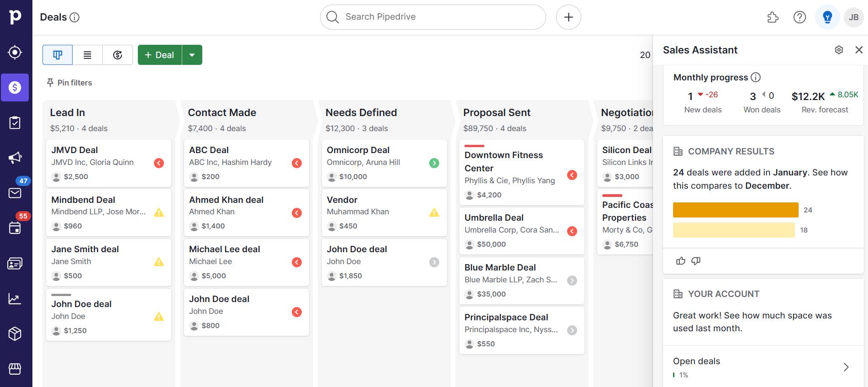Click the January 24 deals bar

(735, 210)
